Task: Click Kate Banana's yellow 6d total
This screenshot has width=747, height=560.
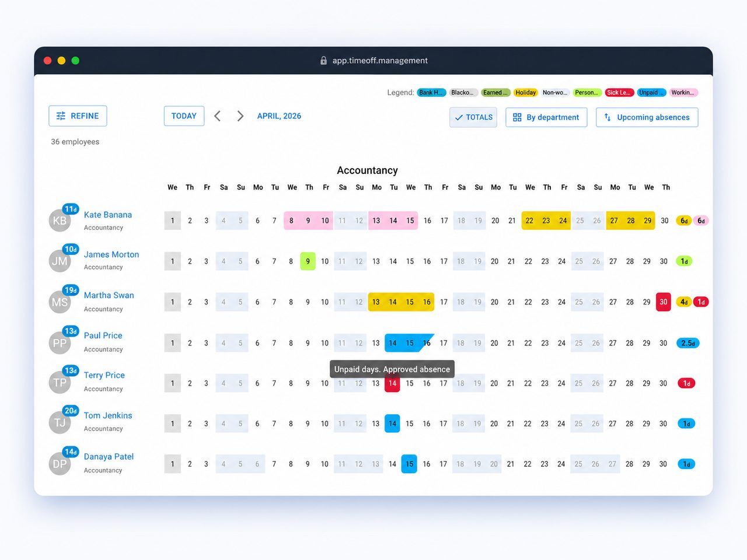Action: 684,220
